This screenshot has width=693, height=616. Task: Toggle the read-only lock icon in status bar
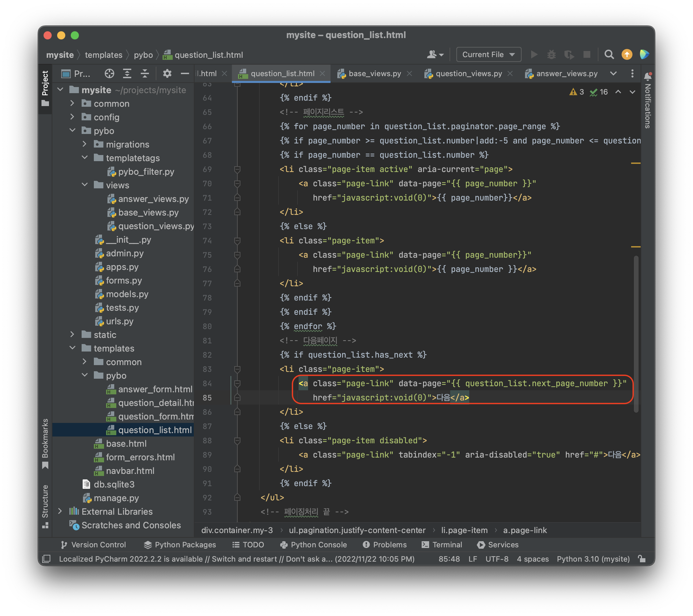coord(642,559)
